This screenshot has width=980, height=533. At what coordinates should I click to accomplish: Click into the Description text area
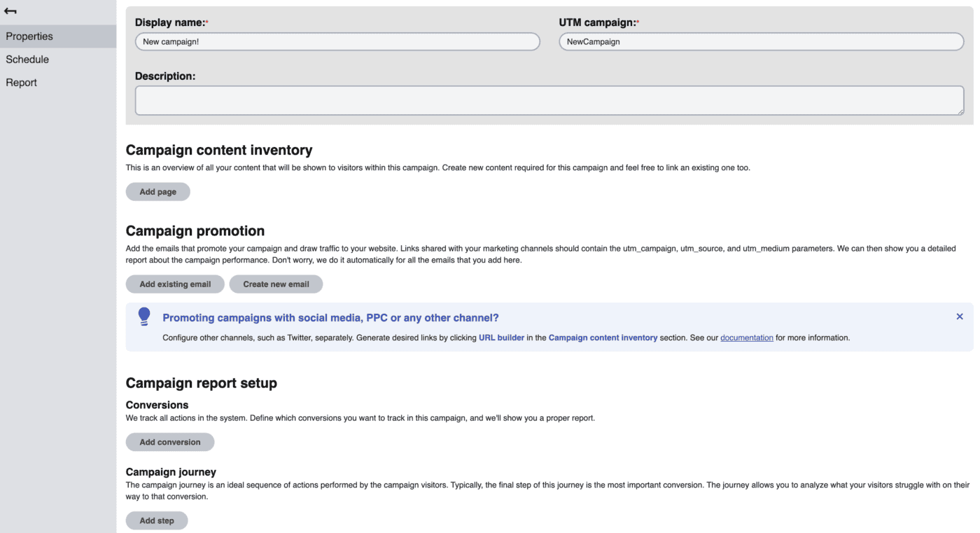(x=549, y=100)
